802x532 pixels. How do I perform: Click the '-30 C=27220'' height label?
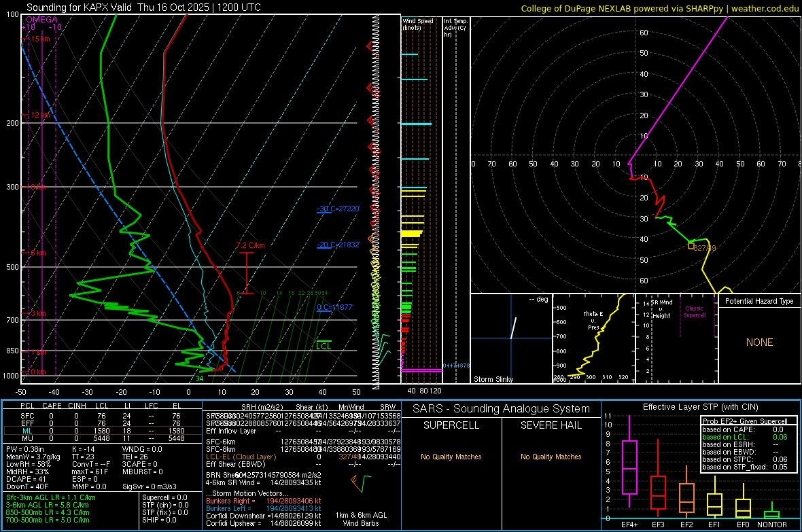tap(338, 209)
